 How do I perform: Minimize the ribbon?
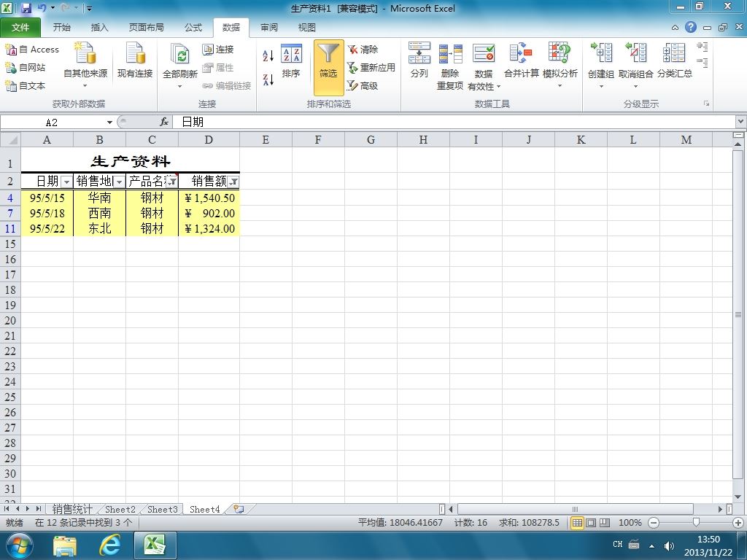pos(675,28)
